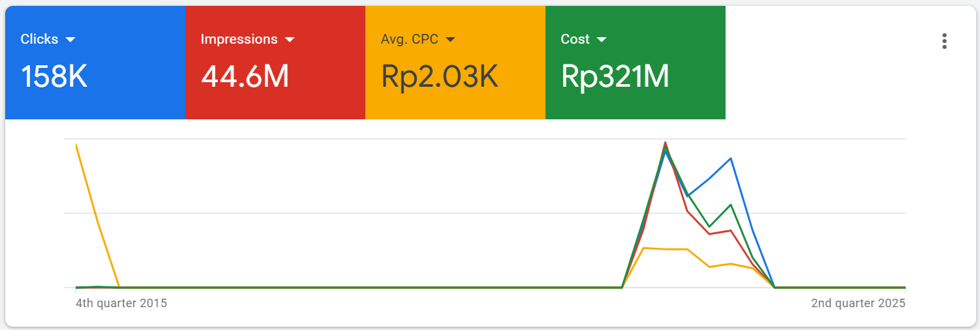The width and height of the screenshot is (980, 330).
Task: Expand the Clicks metric dropdown arrow
Action: (70, 40)
